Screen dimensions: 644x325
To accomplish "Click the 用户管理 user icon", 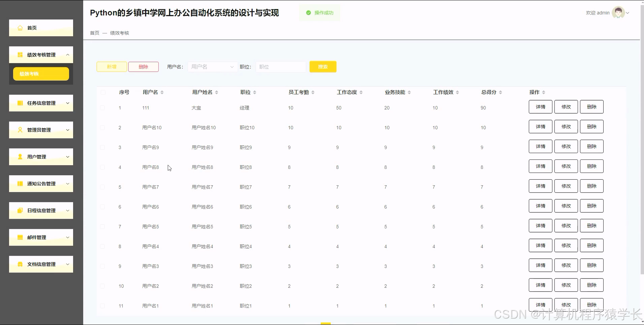I will [x=20, y=156].
